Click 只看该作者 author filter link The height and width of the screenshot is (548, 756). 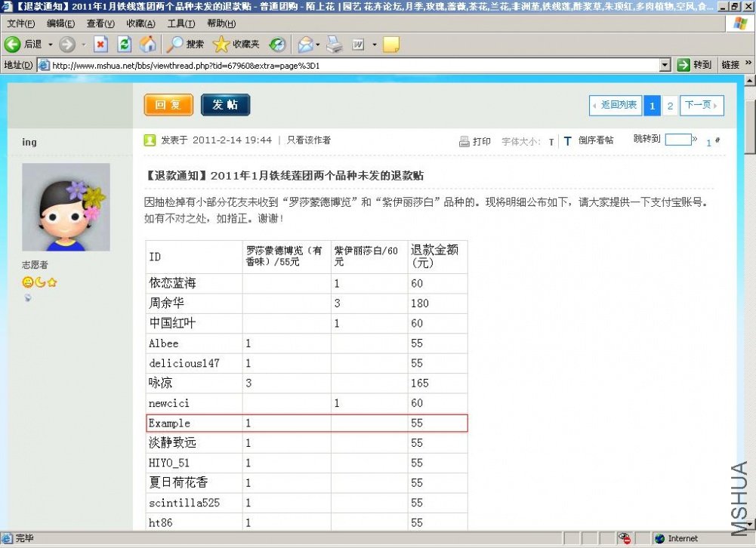pyautogui.click(x=308, y=140)
